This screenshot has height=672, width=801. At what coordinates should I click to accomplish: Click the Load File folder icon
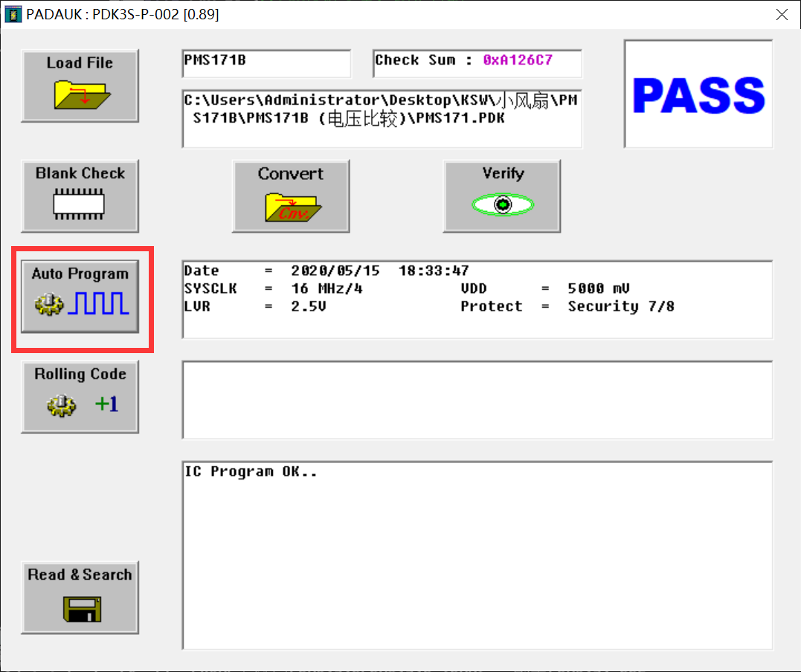(x=82, y=94)
